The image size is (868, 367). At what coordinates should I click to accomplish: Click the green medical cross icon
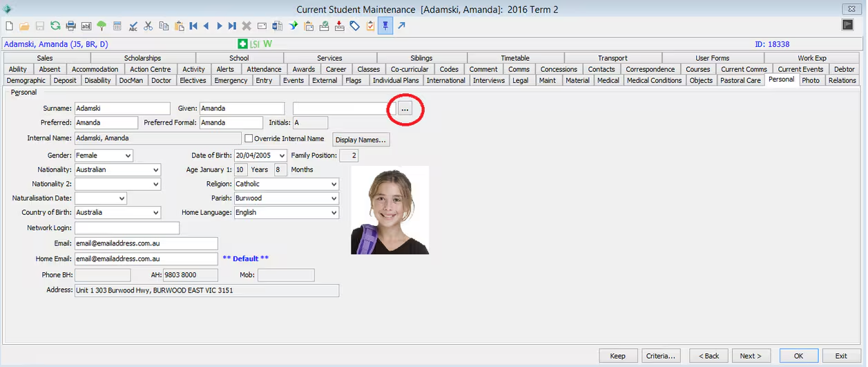click(242, 44)
